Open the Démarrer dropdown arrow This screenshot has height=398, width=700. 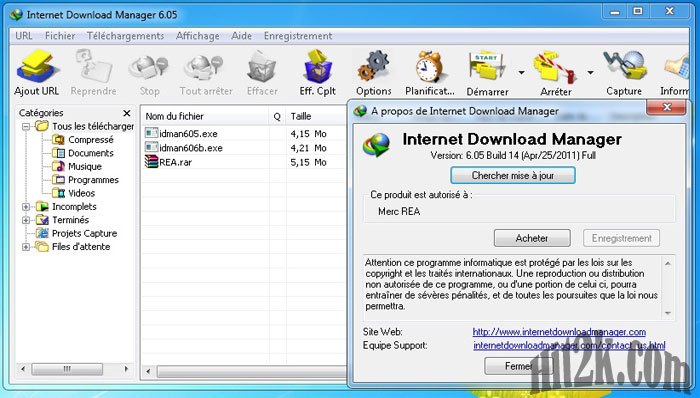click(x=521, y=72)
